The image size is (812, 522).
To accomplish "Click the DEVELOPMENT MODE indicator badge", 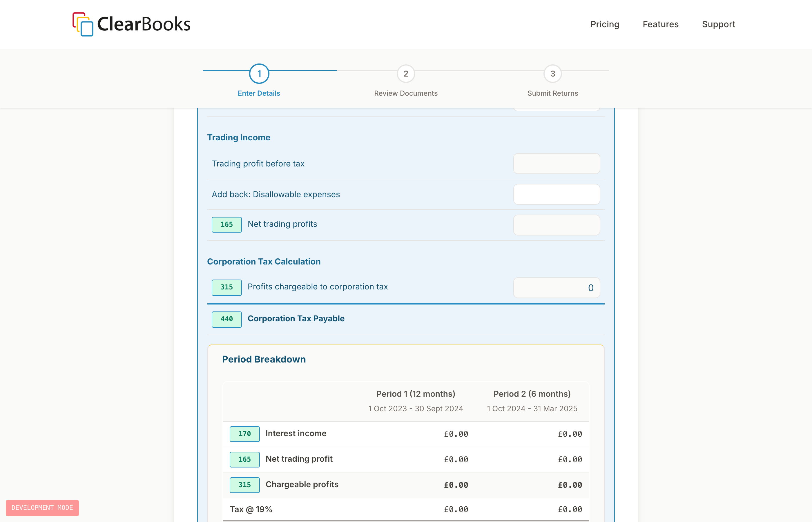I will (42, 508).
